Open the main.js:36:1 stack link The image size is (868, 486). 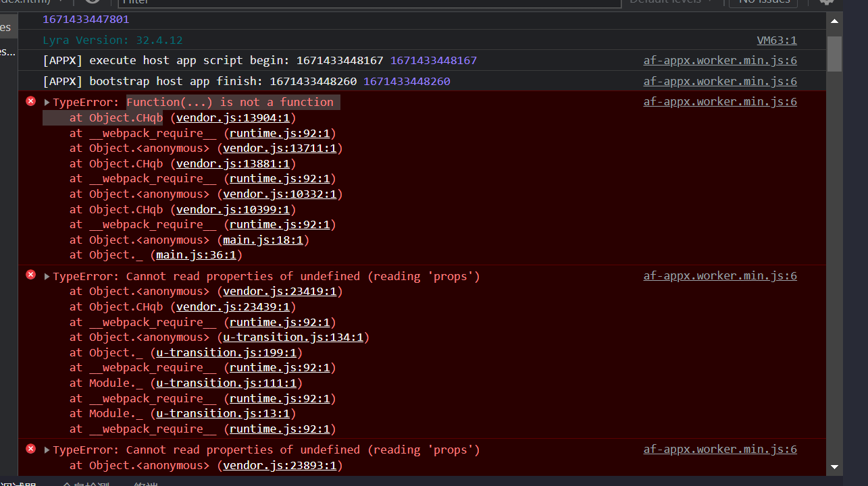click(x=196, y=255)
